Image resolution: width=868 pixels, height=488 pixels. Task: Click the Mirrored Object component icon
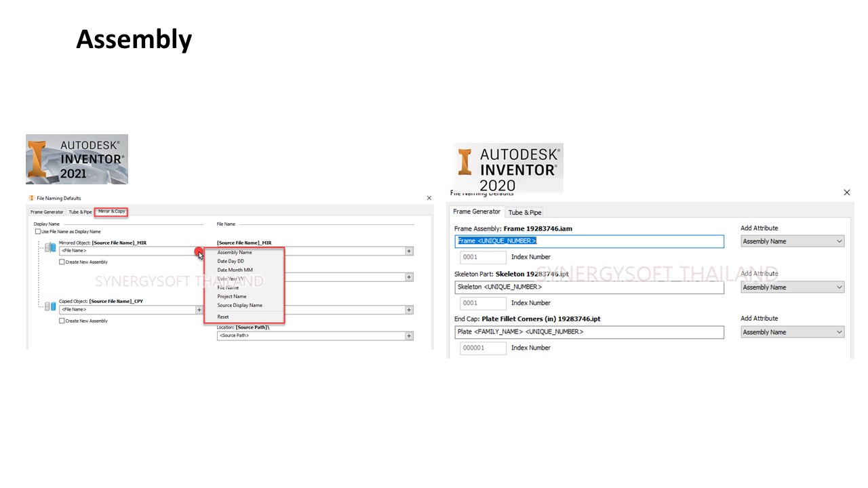pos(50,247)
